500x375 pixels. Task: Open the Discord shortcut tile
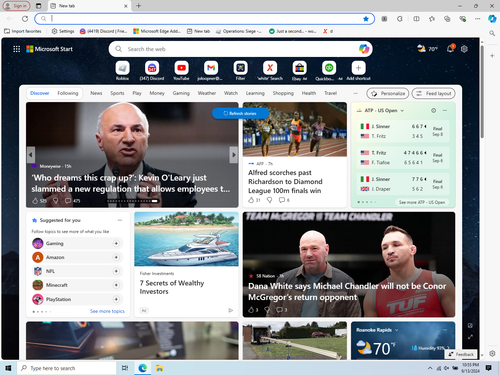click(x=152, y=68)
